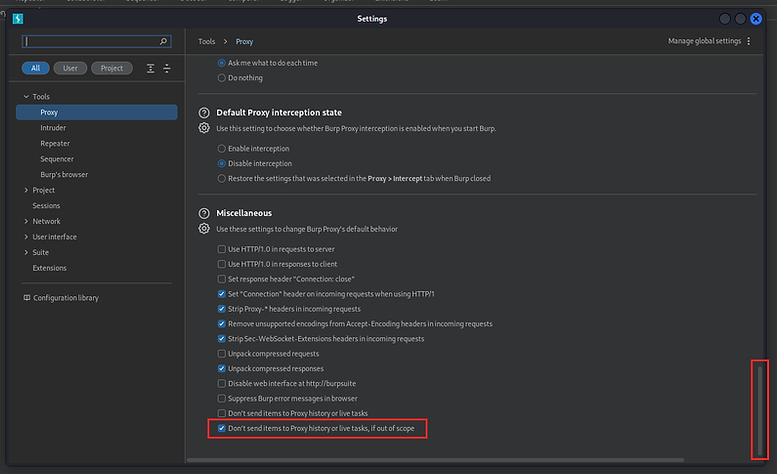The height and width of the screenshot is (474, 777).
Task: Click the collapse all sections icon
Action: [167, 68]
